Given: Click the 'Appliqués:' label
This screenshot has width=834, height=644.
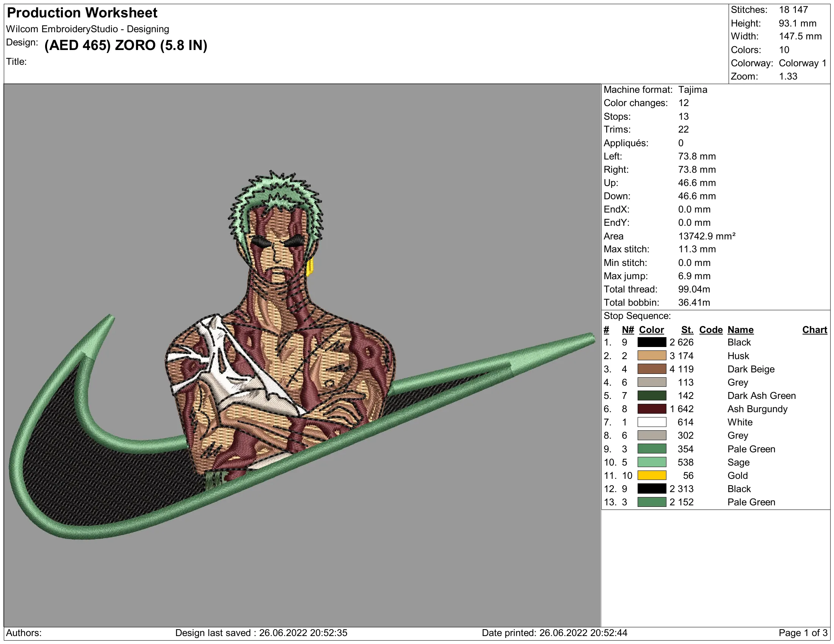Looking at the screenshot, I should click(x=626, y=143).
